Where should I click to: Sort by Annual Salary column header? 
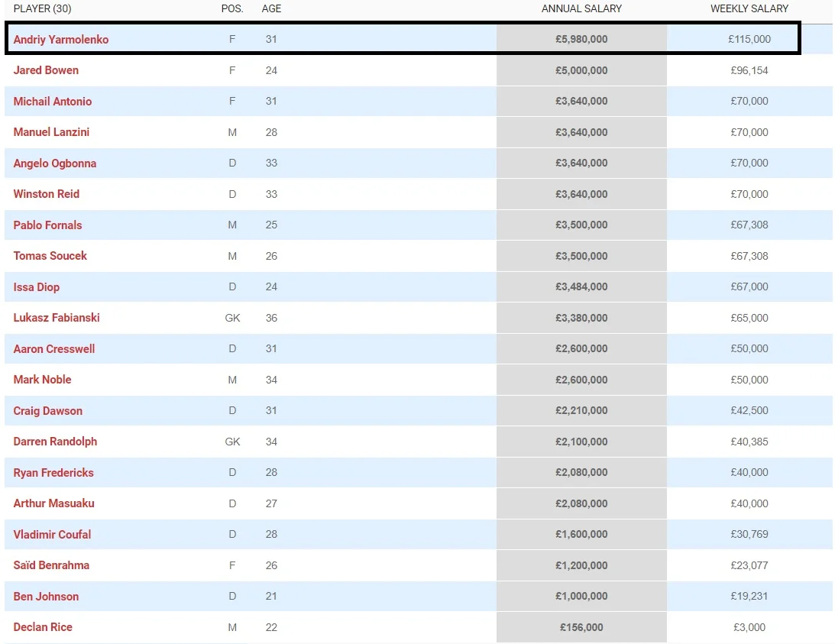click(581, 9)
